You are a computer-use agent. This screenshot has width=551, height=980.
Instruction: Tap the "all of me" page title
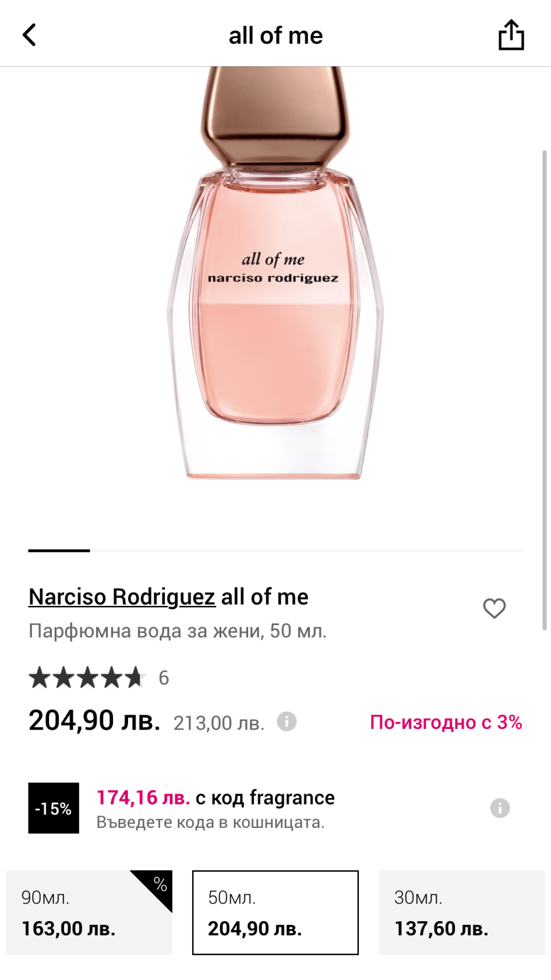[x=275, y=36]
